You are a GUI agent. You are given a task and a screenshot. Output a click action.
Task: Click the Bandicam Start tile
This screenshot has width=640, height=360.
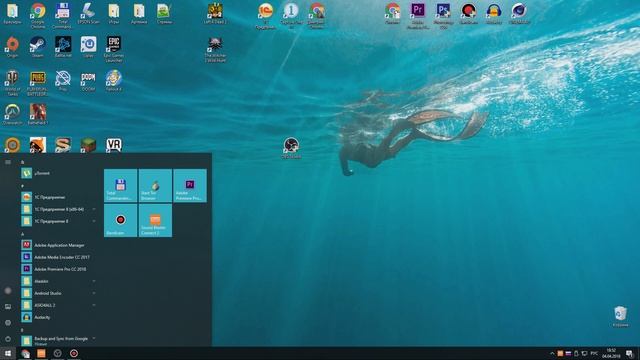(120, 220)
